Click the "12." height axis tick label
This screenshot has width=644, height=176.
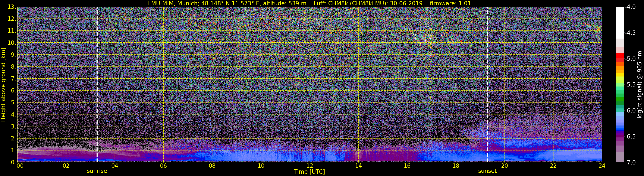tap(12, 19)
